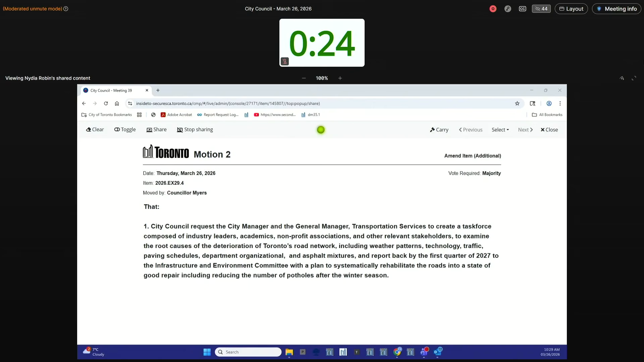Zoom out shared content with minus
644x362 pixels.
click(304, 78)
